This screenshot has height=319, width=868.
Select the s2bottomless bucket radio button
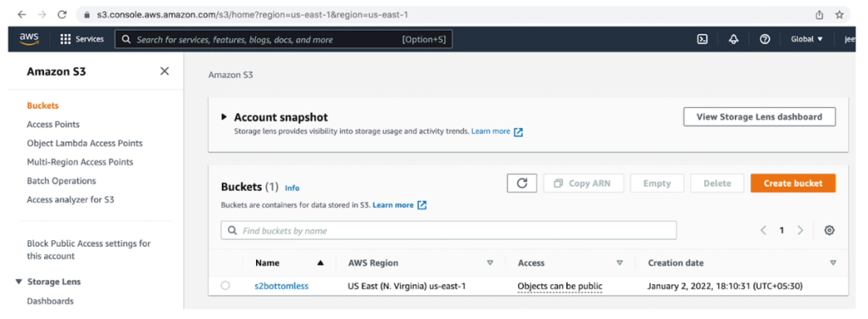point(225,285)
